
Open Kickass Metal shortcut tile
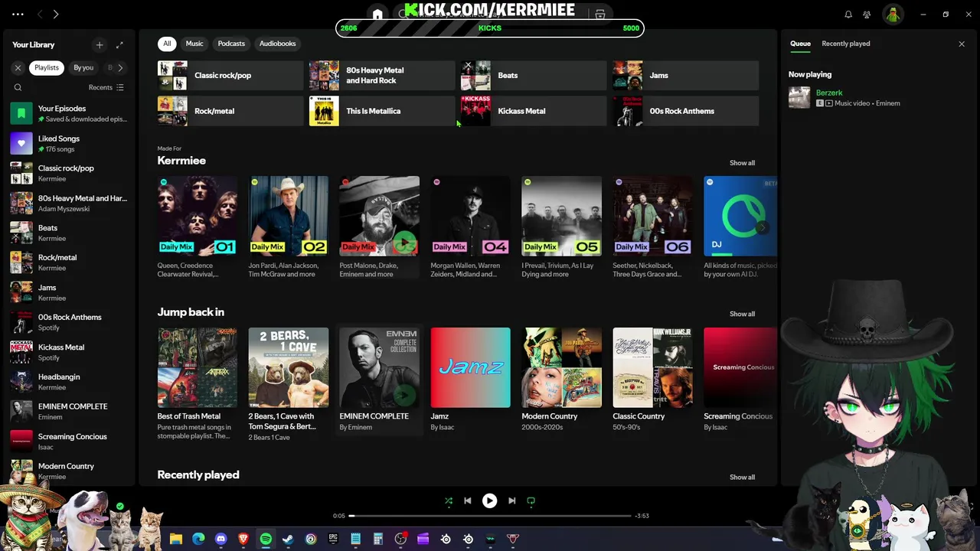[533, 111]
